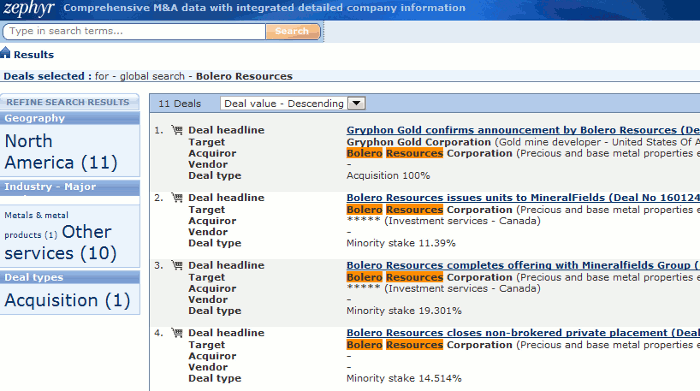This screenshot has height=391, width=700.
Task: Click cart icon for deal 2
Action: click(x=177, y=197)
